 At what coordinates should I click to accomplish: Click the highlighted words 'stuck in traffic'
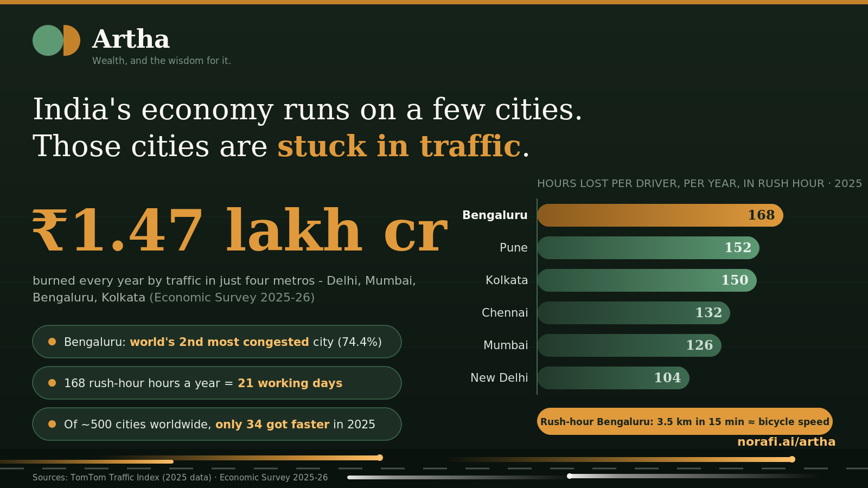(x=399, y=146)
